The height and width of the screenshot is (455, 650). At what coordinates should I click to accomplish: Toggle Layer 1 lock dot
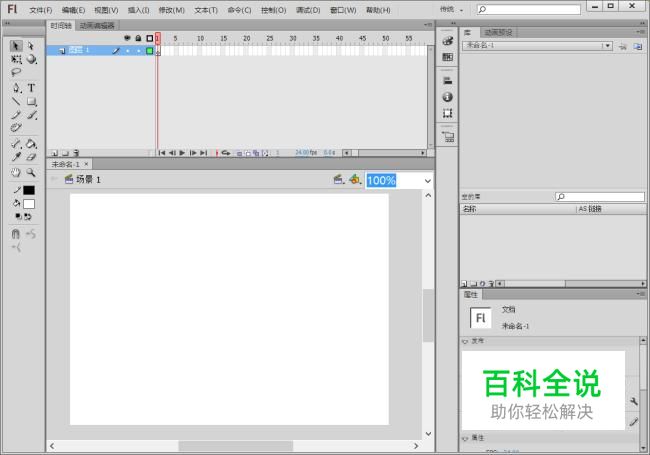138,51
